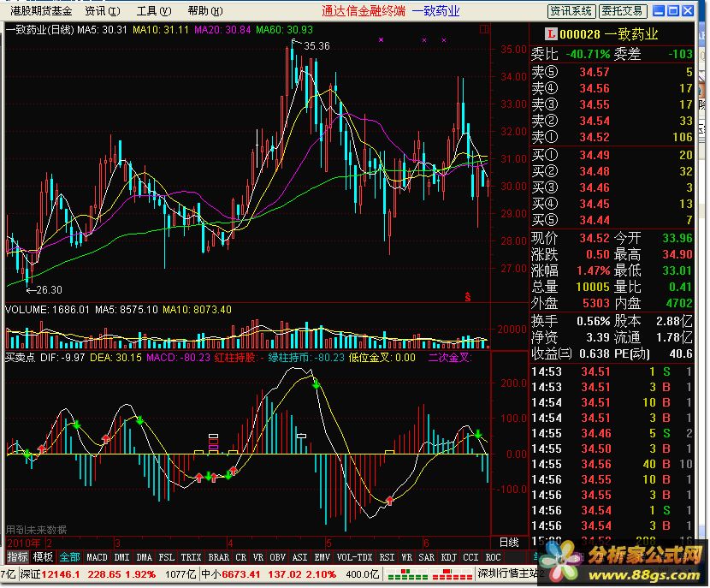The height and width of the screenshot is (588, 710).
Task: Click the green sell arrow at indicator peak
Action: pos(316,384)
